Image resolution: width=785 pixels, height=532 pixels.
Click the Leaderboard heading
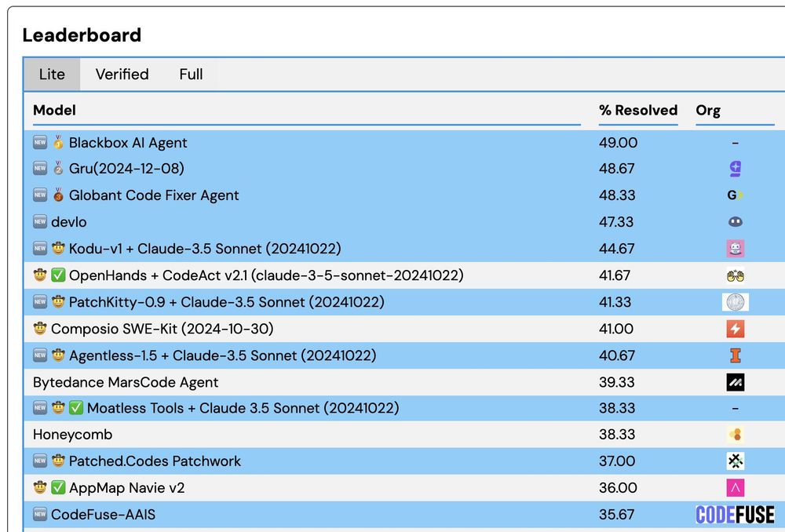click(82, 35)
